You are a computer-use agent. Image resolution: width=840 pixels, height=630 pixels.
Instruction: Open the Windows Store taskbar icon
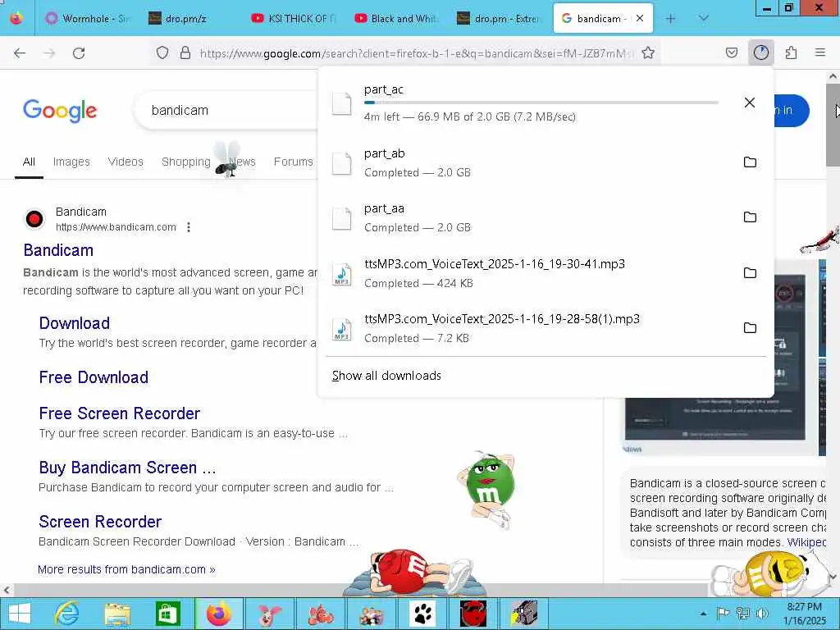tap(167, 614)
